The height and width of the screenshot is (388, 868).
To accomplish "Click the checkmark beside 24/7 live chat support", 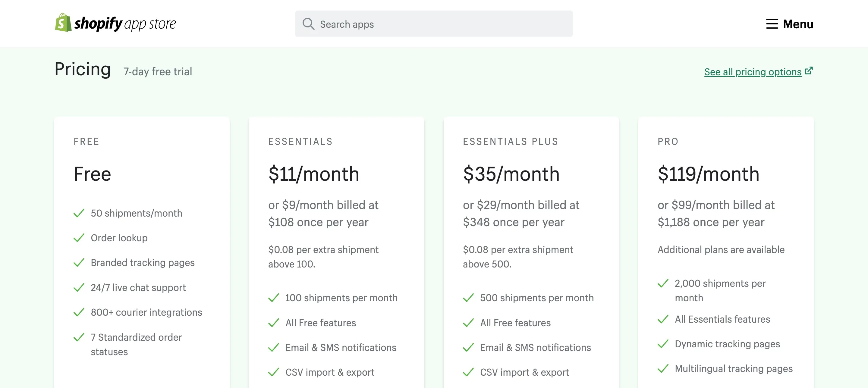I will point(78,287).
